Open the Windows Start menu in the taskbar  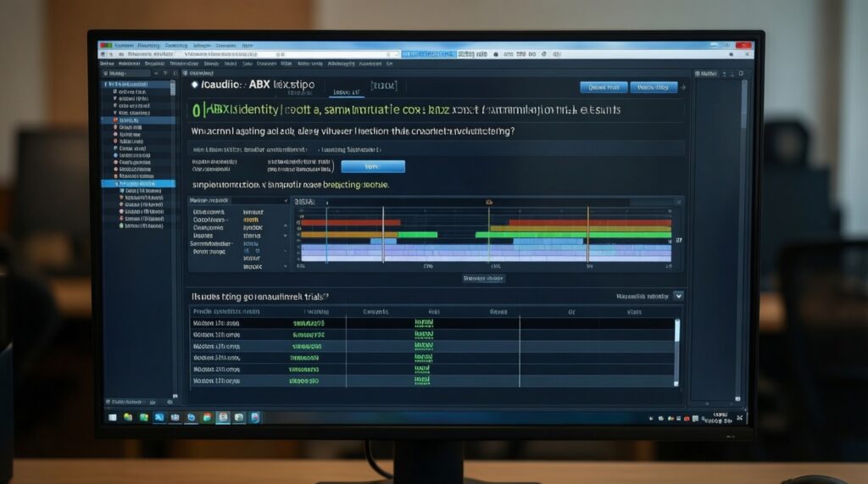click(x=112, y=417)
